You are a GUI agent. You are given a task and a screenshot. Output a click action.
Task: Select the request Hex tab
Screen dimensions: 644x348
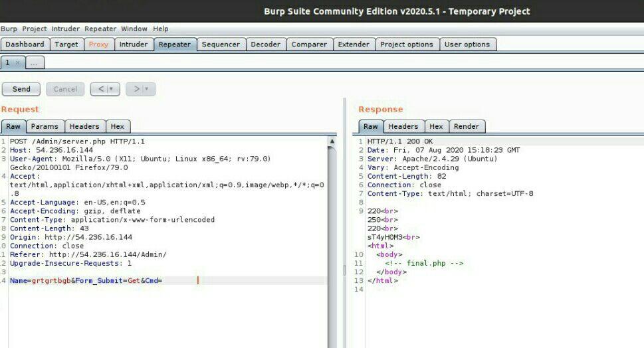click(117, 126)
